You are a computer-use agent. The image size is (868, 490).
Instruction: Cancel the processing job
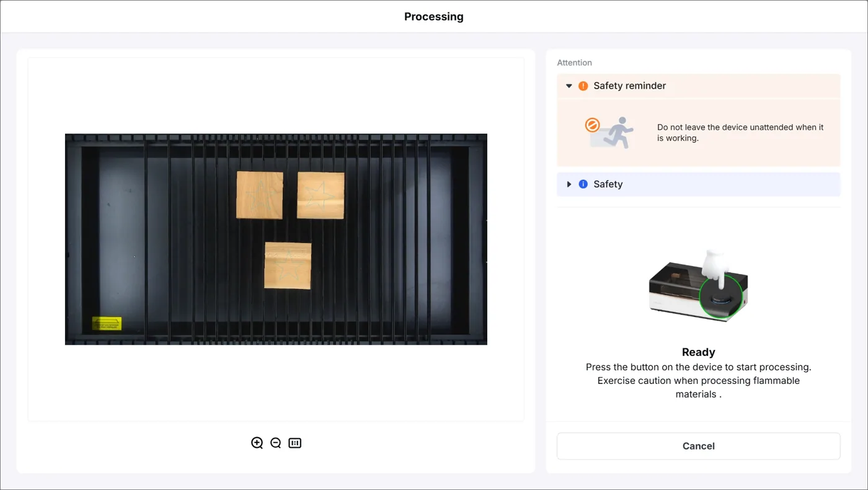coord(698,446)
